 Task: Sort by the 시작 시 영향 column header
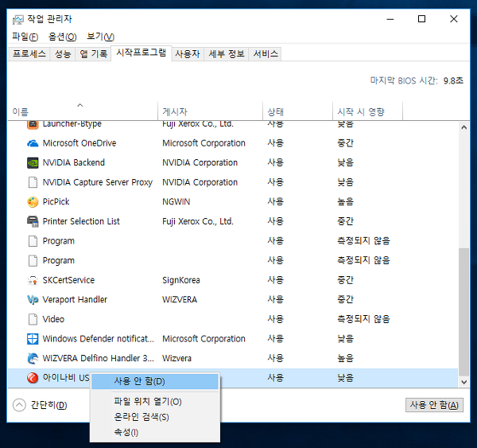tap(367, 111)
